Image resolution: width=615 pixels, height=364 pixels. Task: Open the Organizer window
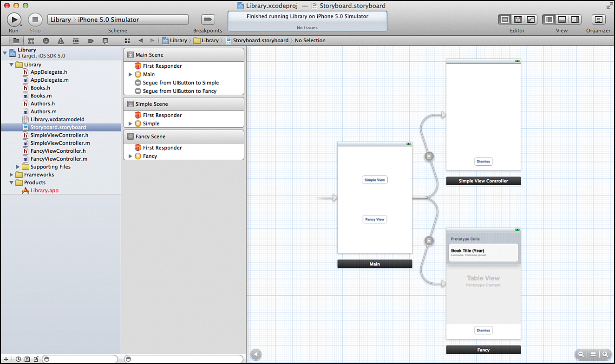point(598,19)
